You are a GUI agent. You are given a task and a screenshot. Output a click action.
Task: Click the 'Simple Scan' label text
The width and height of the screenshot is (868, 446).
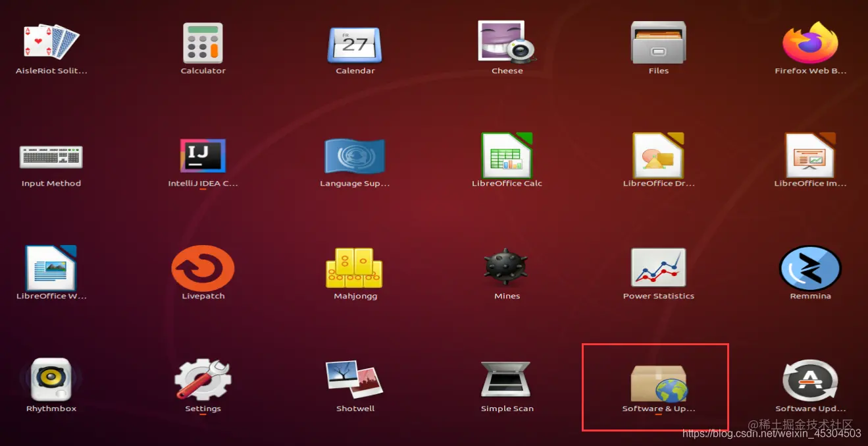click(x=507, y=409)
